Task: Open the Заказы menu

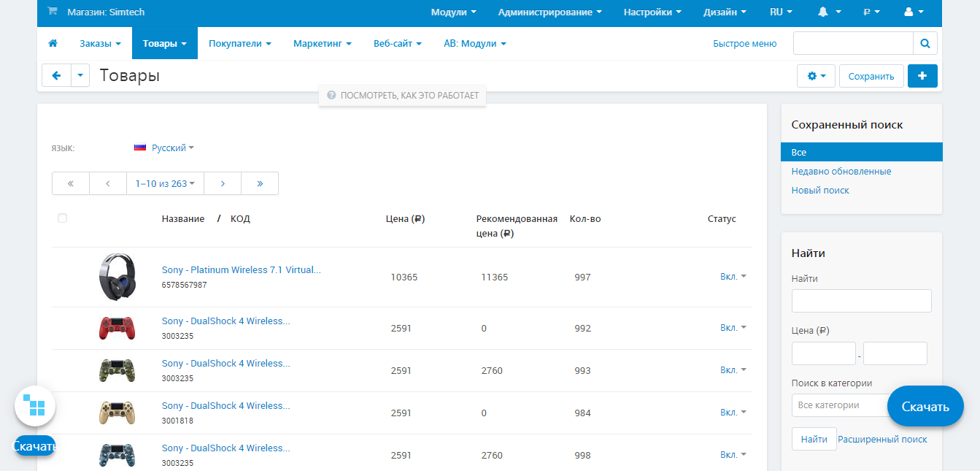Action: tap(100, 44)
